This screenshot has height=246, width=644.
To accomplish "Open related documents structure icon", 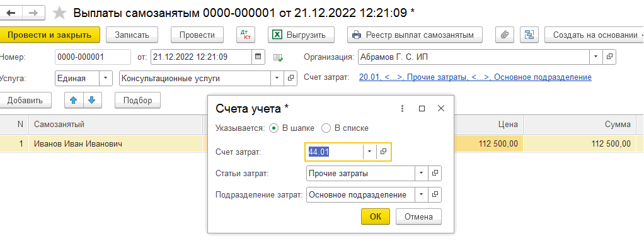I will (x=529, y=35).
